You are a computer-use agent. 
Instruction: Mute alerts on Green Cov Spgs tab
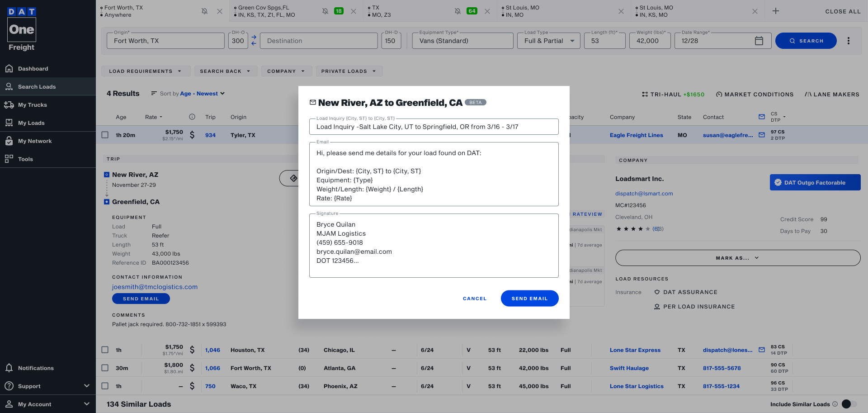coord(325,11)
